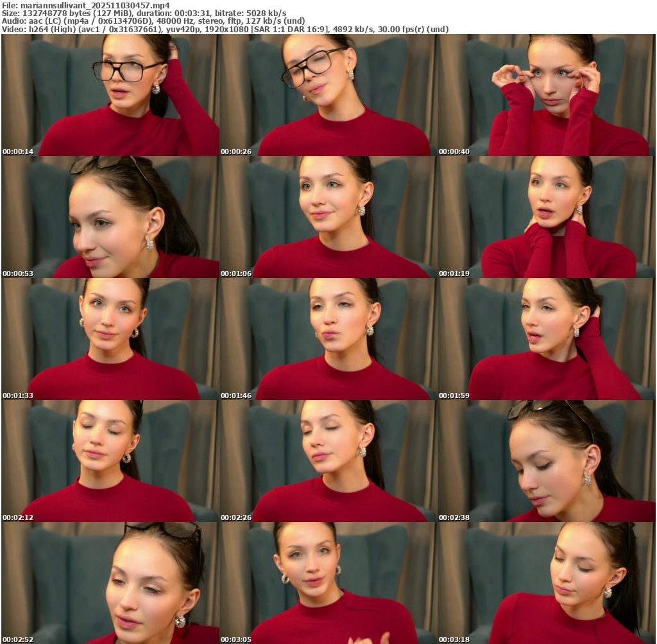Open the thumbnail timestamped 00:00:53
Screen dimensions: 657x644
(x=110, y=217)
